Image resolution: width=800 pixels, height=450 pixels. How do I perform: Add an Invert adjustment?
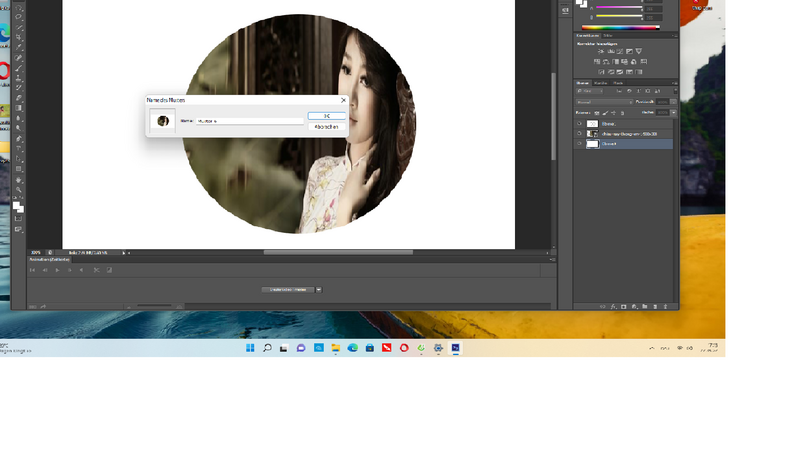click(x=601, y=72)
